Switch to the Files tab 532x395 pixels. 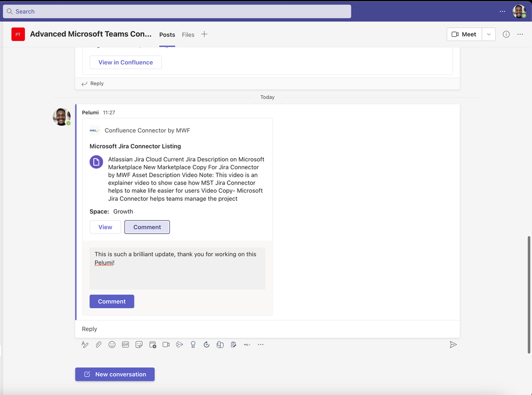[x=188, y=35]
